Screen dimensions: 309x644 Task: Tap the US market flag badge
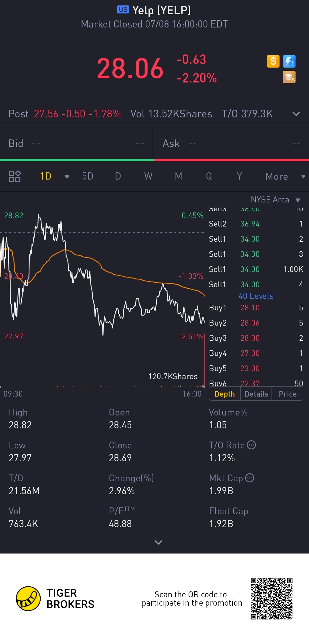point(123,10)
